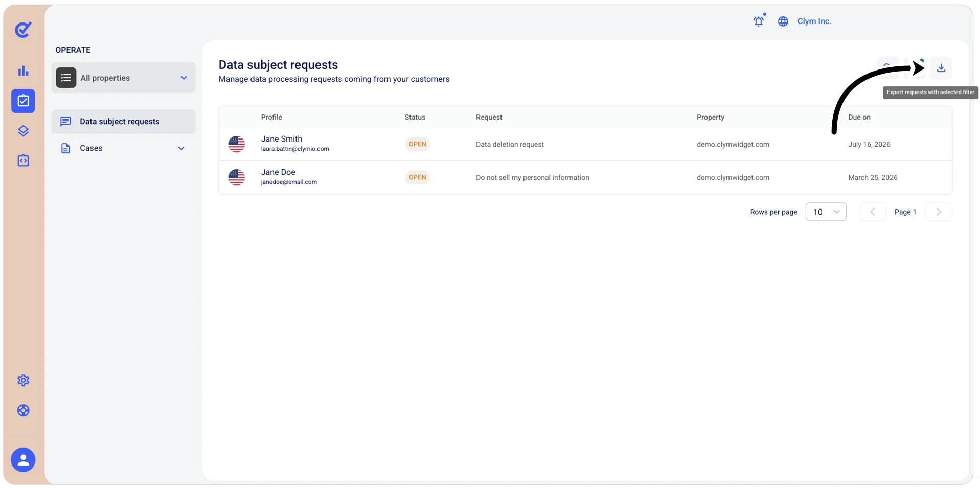The height and width of the screenshot is (488, 980).
Task: Click the March 25, 2026 due date
Action: pyautogui.click(x=873, y=177)
